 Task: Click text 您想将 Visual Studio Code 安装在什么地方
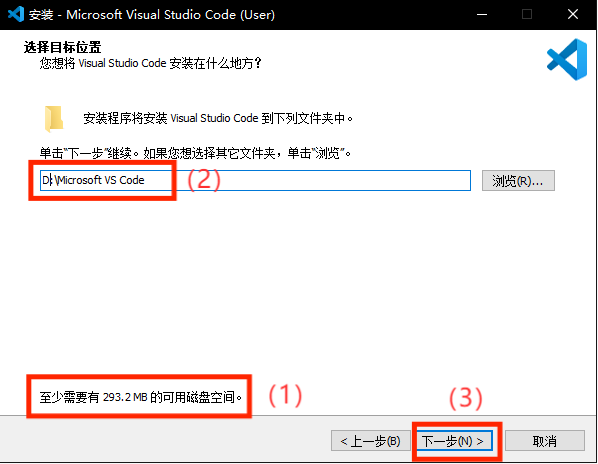coord(151,63)
